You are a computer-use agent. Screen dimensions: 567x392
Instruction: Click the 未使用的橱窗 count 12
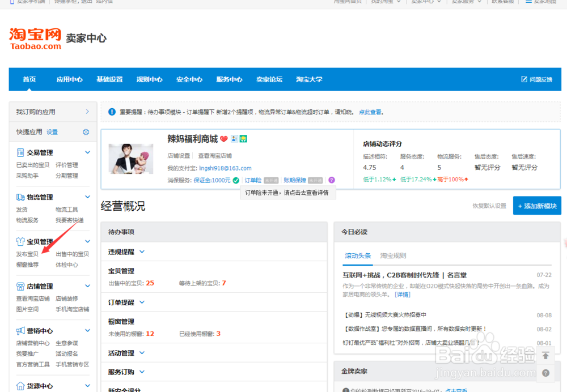(150, 334)
